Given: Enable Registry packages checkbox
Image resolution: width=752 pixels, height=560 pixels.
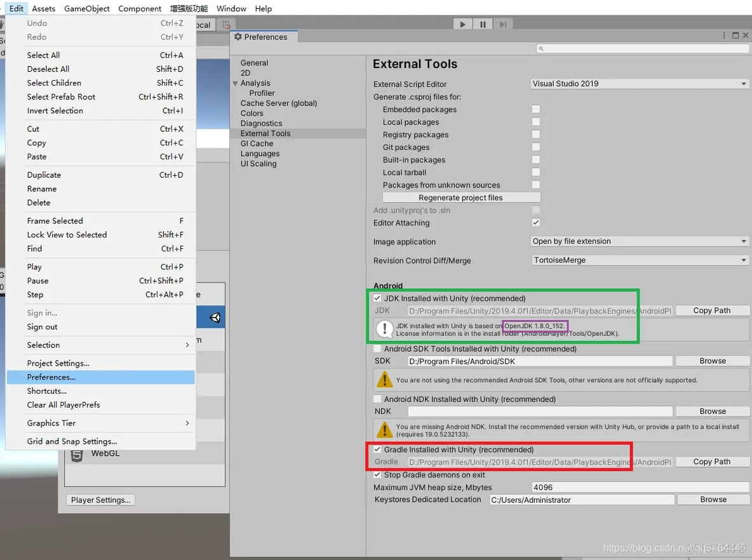Looking at the screenshot, I should [535, 134].
